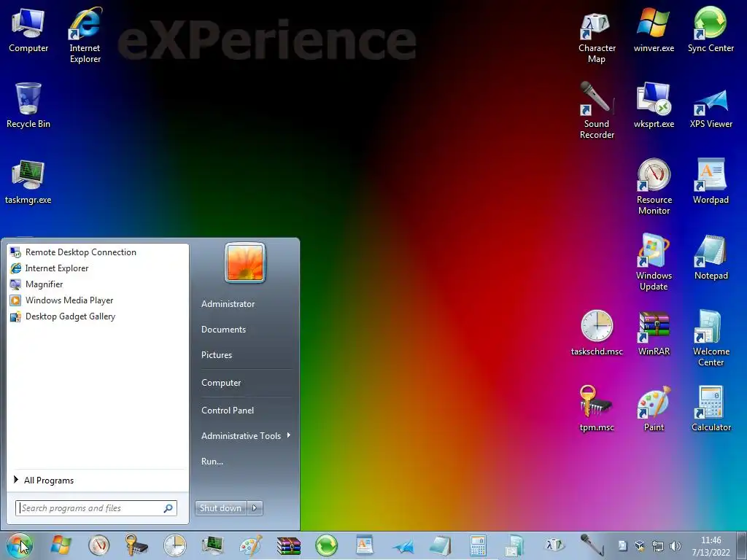Select taskmgr.exe desktop icon
The height and width of the screenshot is (560, 747).
28,182
